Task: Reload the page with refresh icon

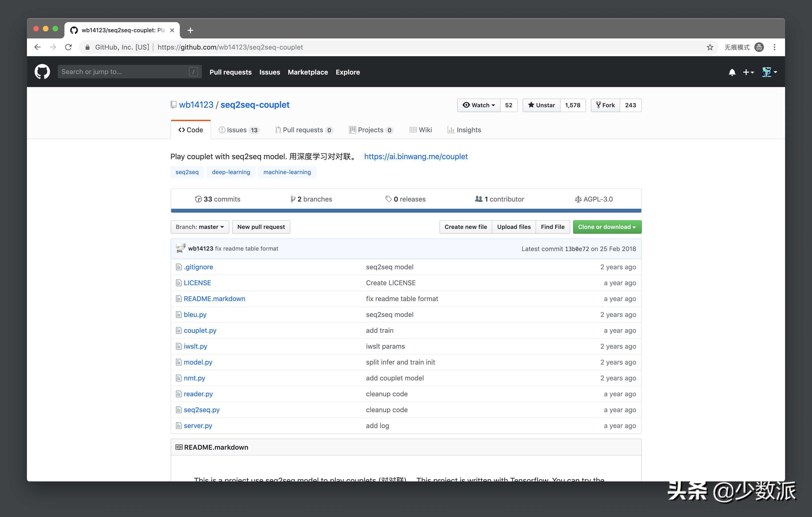Action: click(69, 47)
